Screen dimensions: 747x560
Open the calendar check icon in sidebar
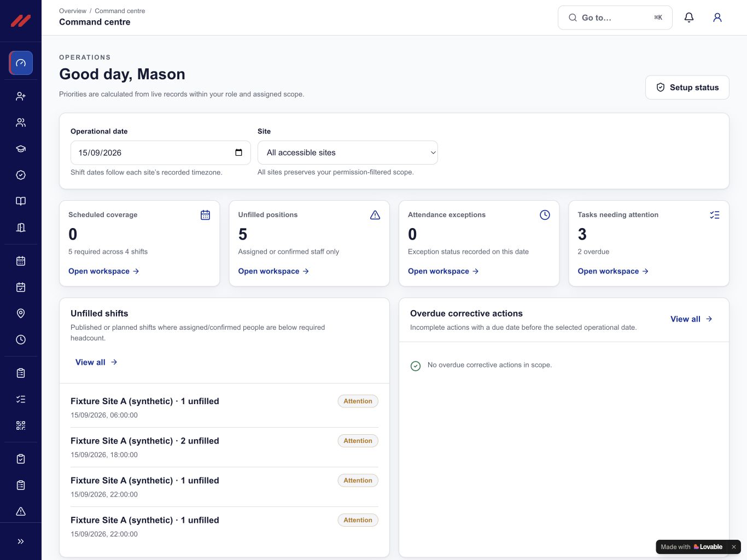point(21,287)
